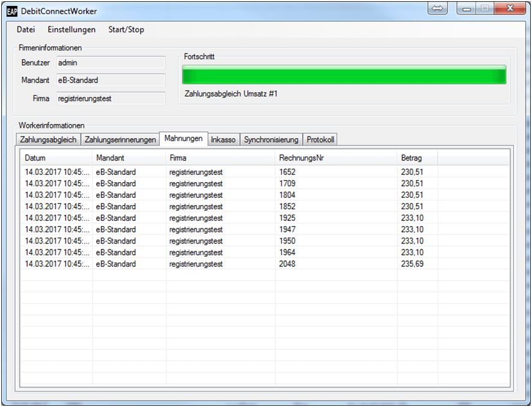Open the Start/Stop menu
The image size is (532, 407).
tap(126, 29)
